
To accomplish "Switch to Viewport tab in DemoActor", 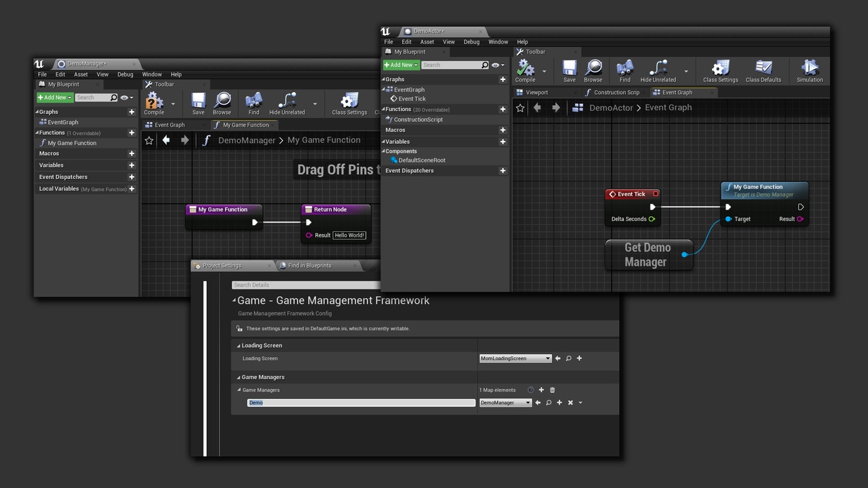I will coord(536,92).
